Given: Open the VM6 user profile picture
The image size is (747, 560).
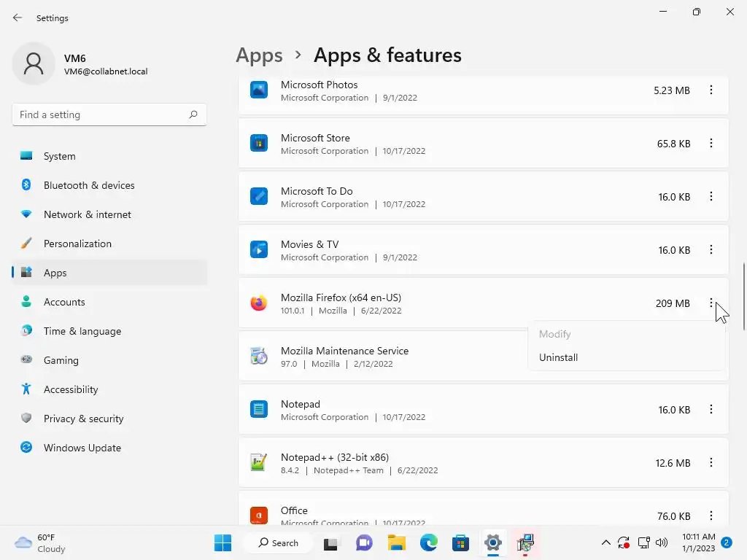Looking at the screenshot, I should click(x=34, y=63).
